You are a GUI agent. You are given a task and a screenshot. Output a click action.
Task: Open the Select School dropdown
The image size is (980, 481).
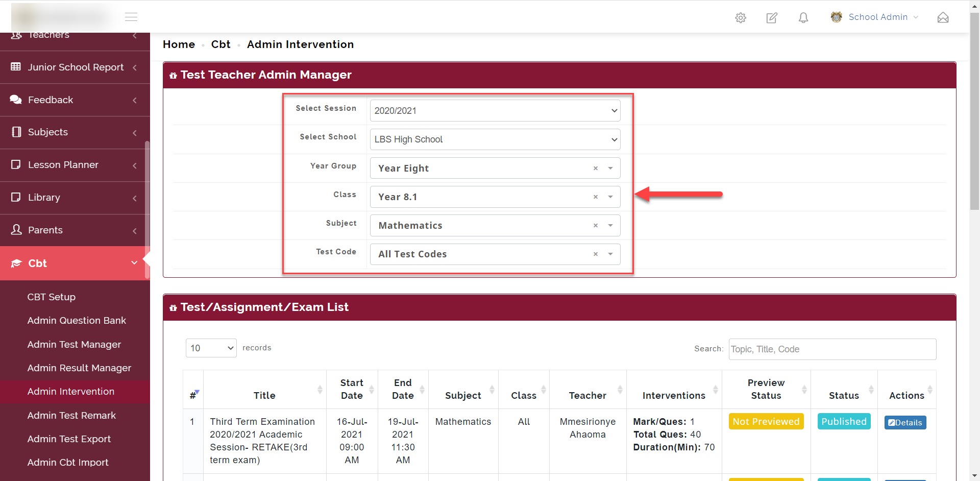coord(495,139)
